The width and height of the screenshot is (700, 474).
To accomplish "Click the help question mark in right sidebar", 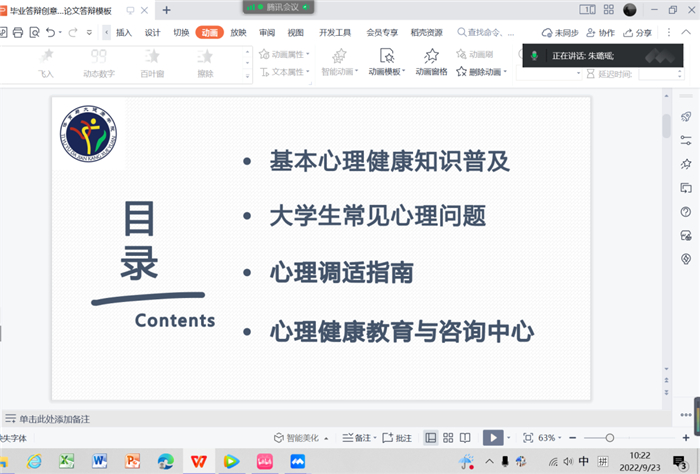I will point(686,212).
